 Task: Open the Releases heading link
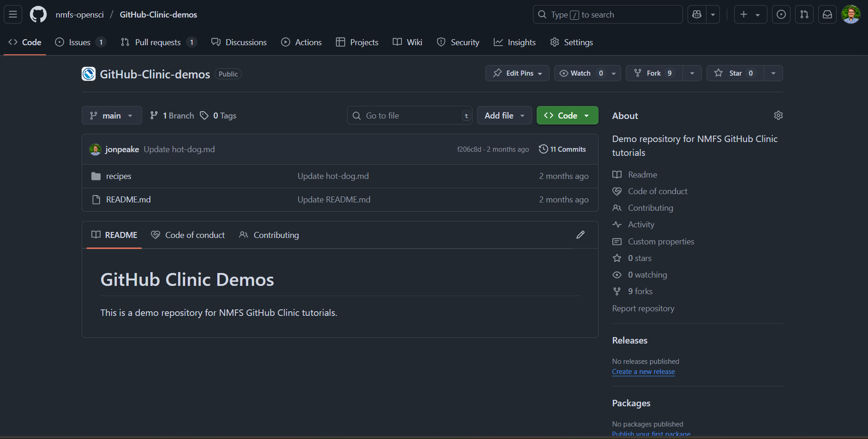tap(630, 340)
